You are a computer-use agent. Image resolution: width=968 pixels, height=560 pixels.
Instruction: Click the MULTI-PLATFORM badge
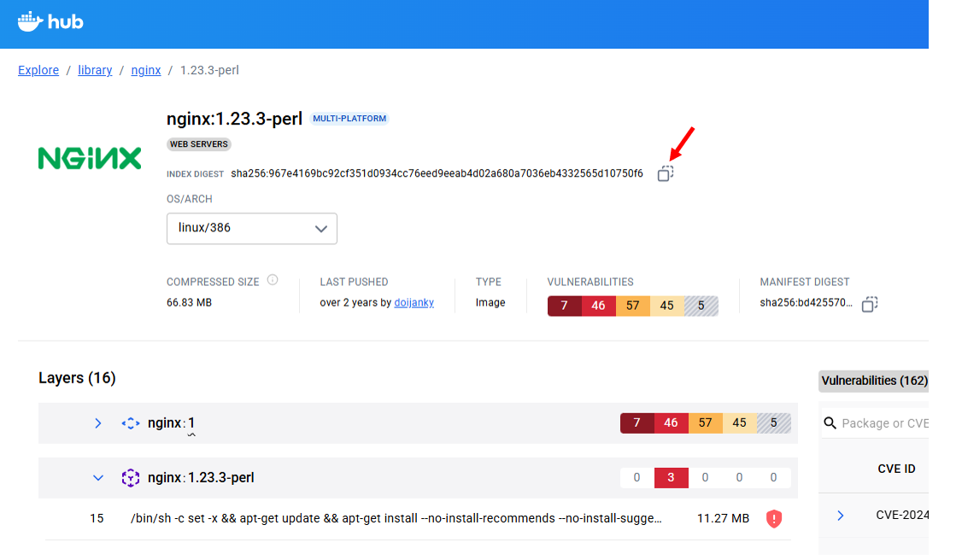pyautogui.click(x=349, y=119)
